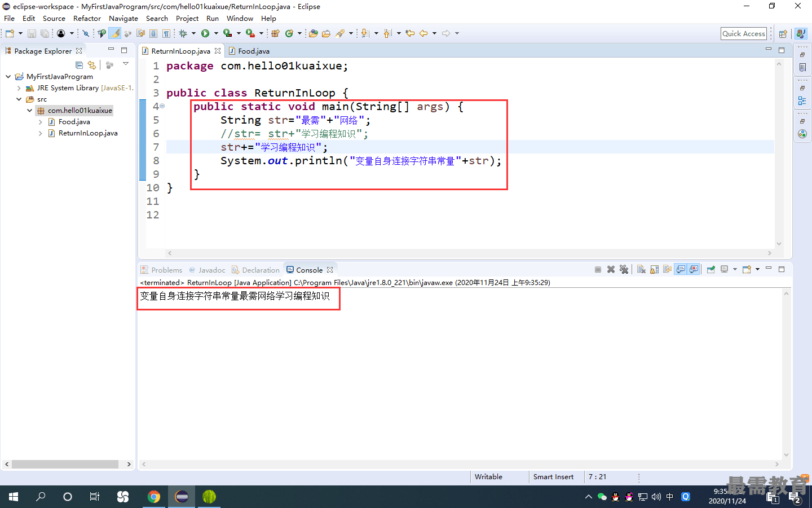The width and height of the screenshot is (812, 508).
Task: Open Chrome from the Windows taskbar
Action: [153, 497]
